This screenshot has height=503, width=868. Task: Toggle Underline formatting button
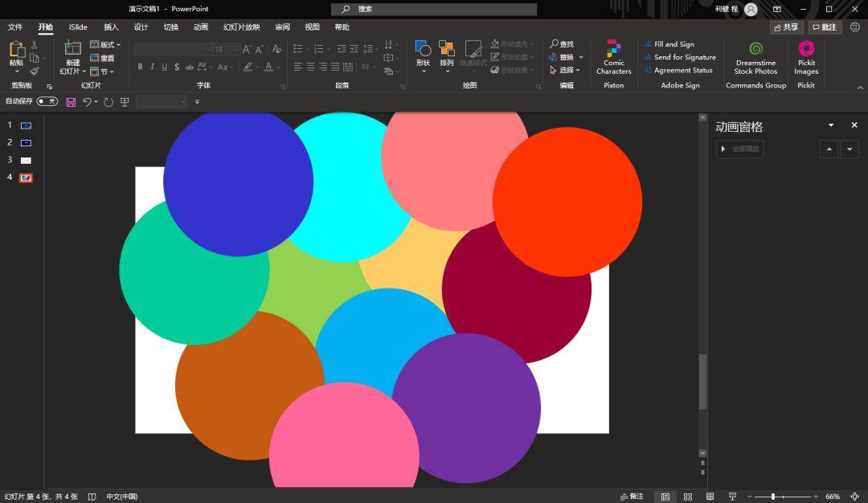[x=165, y=67]
